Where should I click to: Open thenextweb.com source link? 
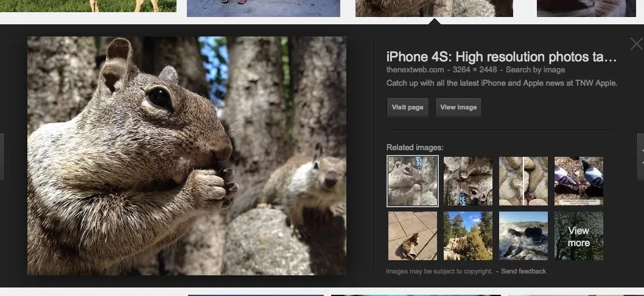[415, 70]
